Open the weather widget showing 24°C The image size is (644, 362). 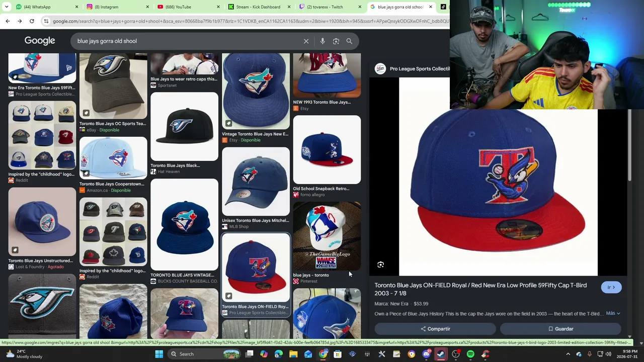coord(24,354)
